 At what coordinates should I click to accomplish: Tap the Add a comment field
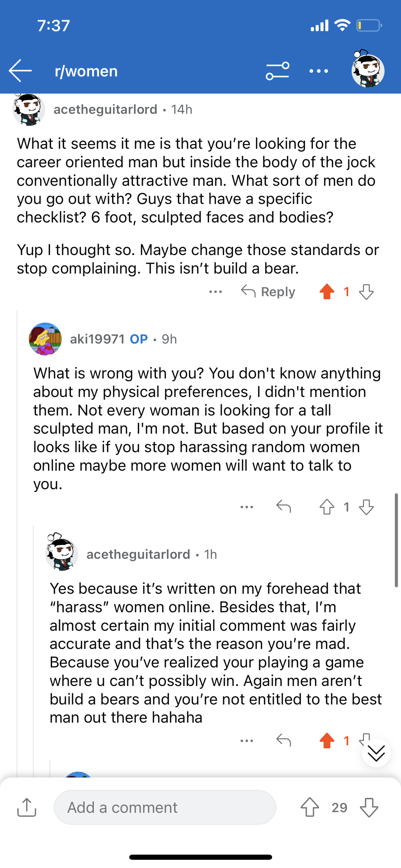[x=165, y=807]
